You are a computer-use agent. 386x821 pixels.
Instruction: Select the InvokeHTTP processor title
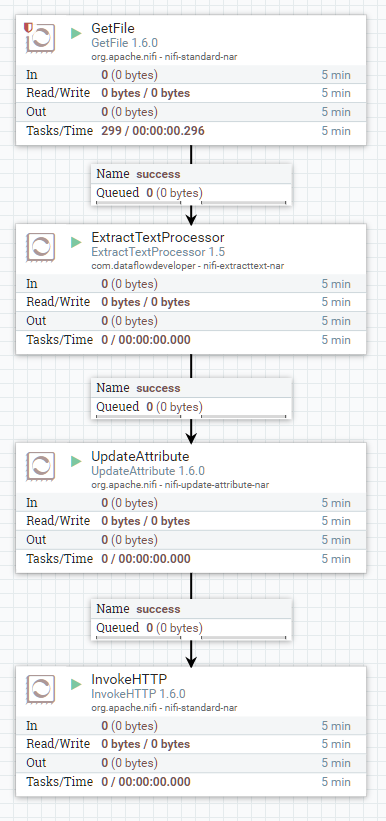click(x=129, y=680)
